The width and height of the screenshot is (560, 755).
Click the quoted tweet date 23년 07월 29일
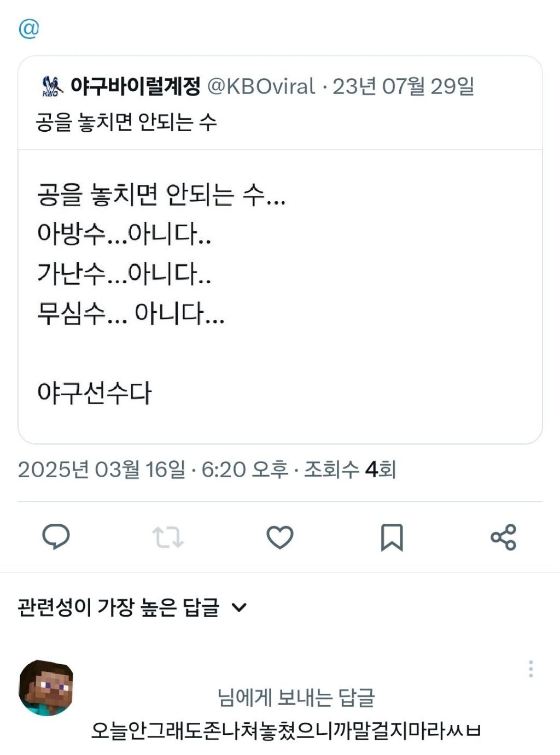pos(403,86)
